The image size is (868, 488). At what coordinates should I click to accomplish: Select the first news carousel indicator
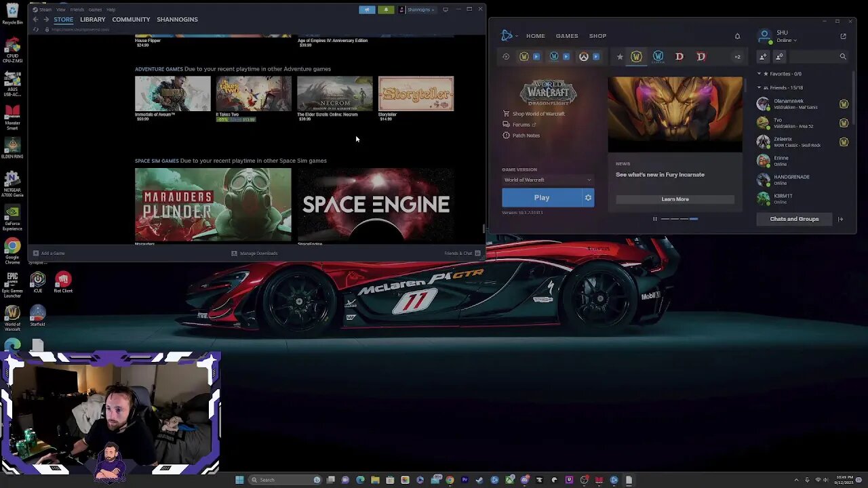(665, 219)
